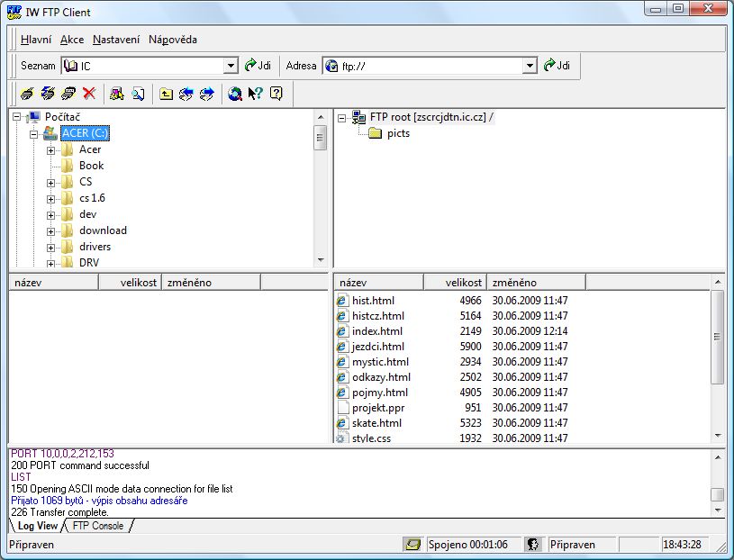734x560 pixels.
Task: Sort remote files by velikost column
Action: (x=455, y=283)
